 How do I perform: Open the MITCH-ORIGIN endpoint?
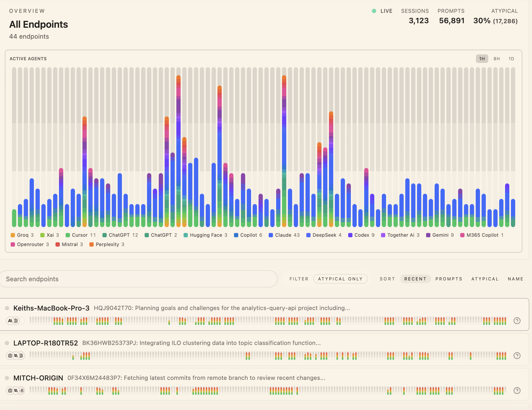(x=38, y=378)
